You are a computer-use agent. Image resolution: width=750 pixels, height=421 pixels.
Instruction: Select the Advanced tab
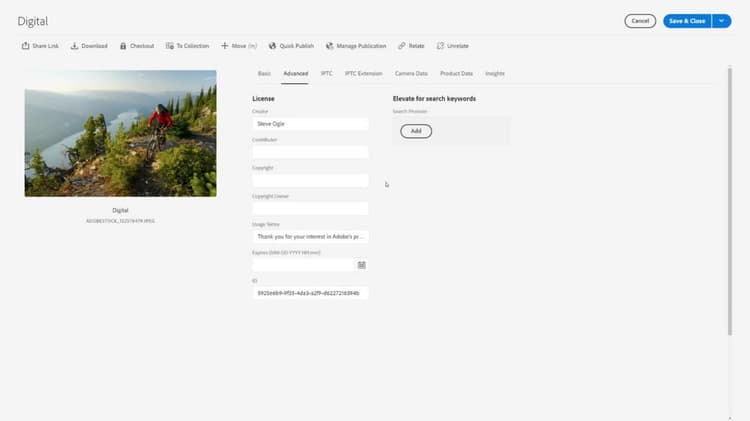[x=296, y=74]
